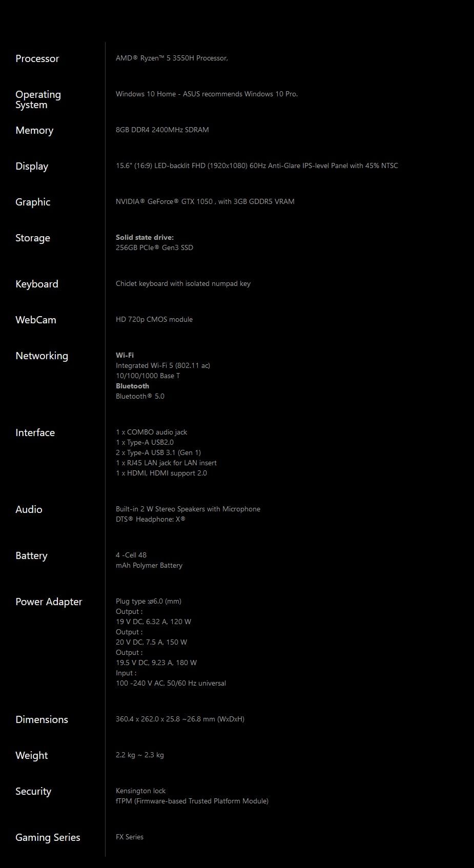Image resolution: width=474 pixels, height=868 pixels.
Task: Click the Kensington lock security entry
Action: [140, 791]
